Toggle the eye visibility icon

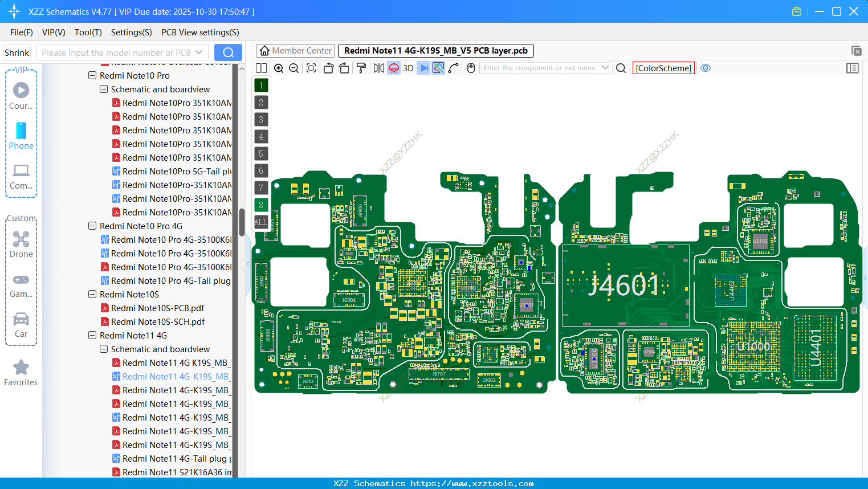tap(706, 68)
